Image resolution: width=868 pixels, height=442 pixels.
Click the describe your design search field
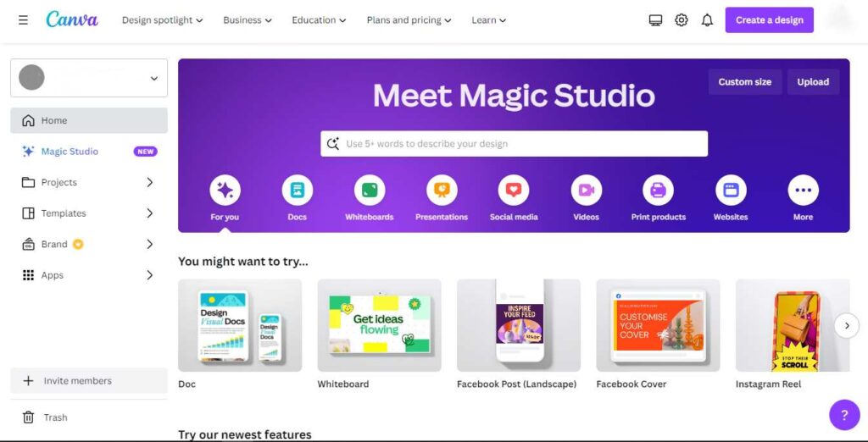coord(515,144)
